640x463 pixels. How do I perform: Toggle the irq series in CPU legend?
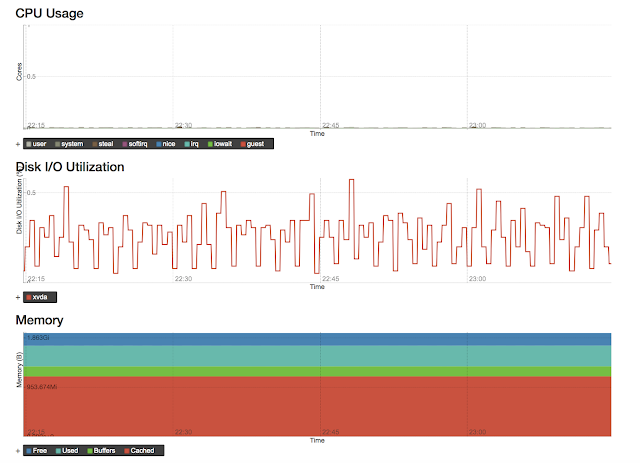click(x=191, y=144)
